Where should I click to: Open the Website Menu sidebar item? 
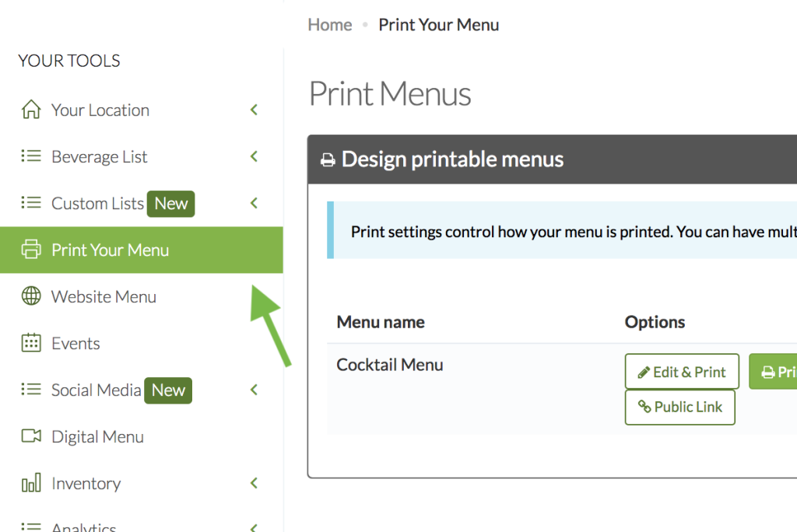(x=104, y=296)
